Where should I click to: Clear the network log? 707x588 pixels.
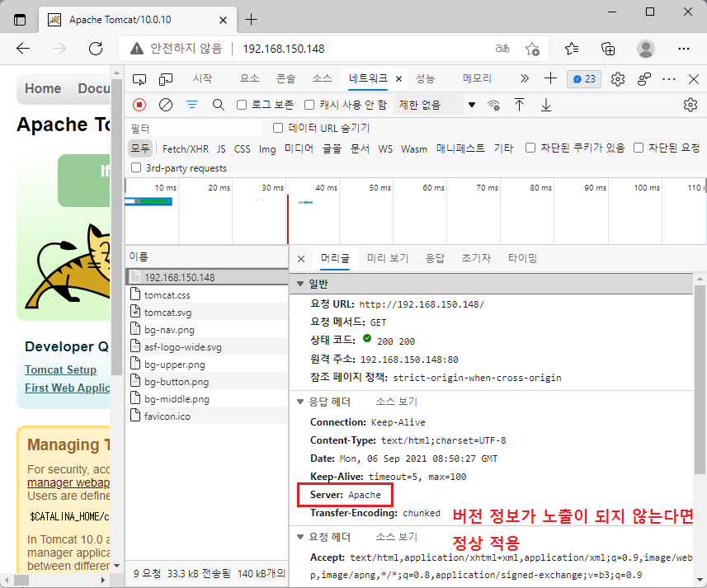166,105
